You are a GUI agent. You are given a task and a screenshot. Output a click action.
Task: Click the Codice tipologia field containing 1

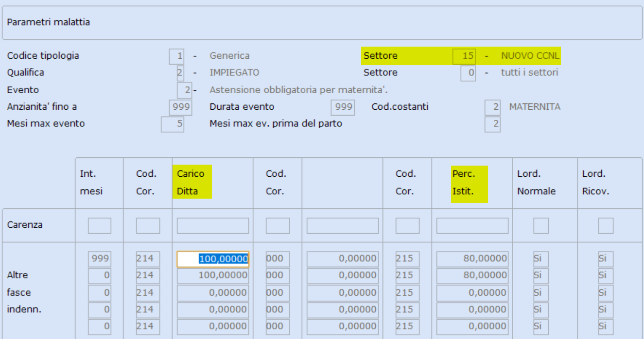point(176,56)
